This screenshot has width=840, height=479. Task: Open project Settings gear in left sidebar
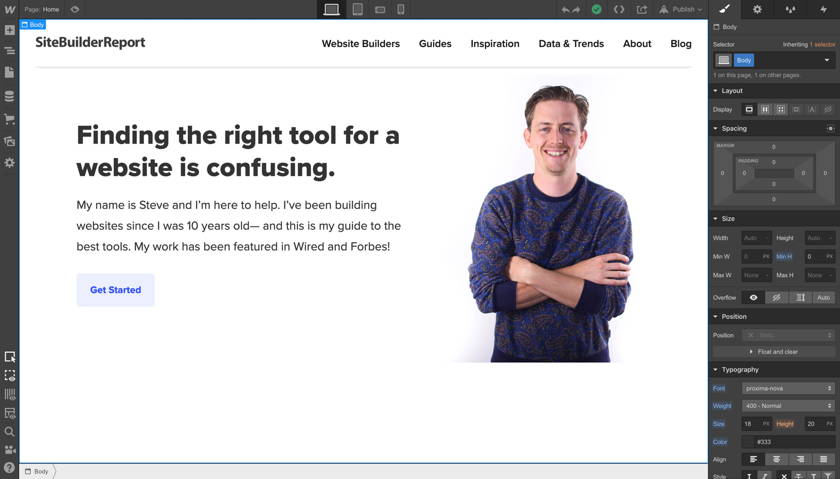(10, 162)
